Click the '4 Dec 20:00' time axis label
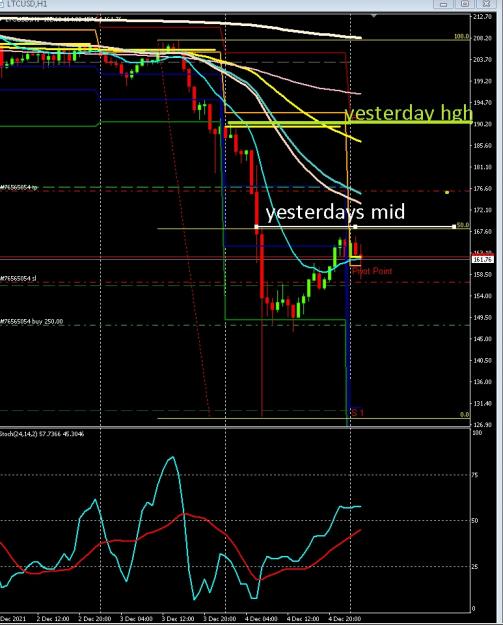 344,619
